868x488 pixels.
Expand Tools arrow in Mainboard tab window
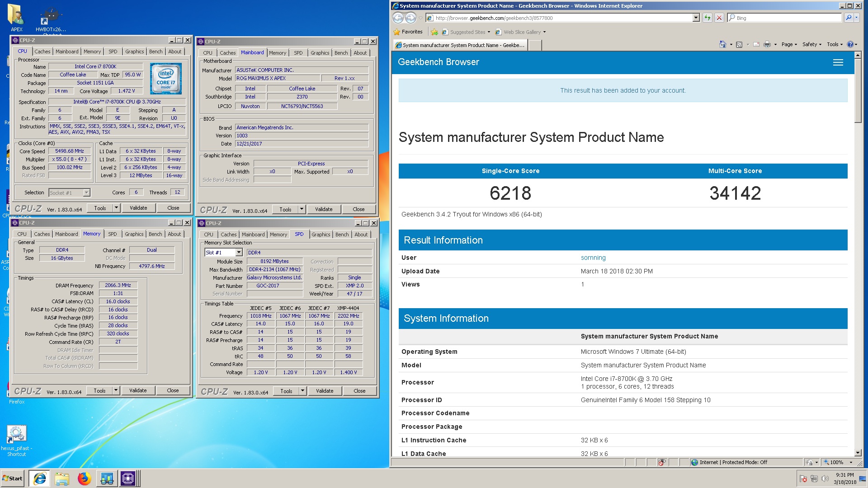coord(302,209)
